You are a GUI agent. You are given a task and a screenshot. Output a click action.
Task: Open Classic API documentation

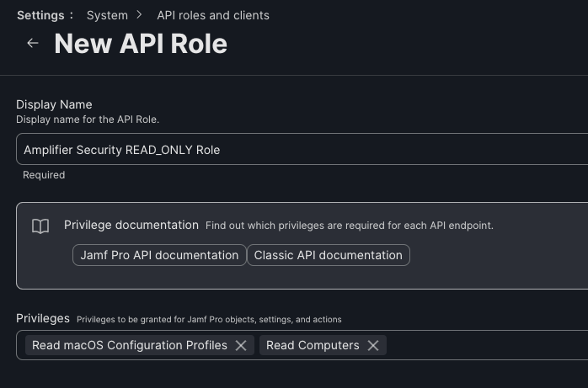click(329, 255)
